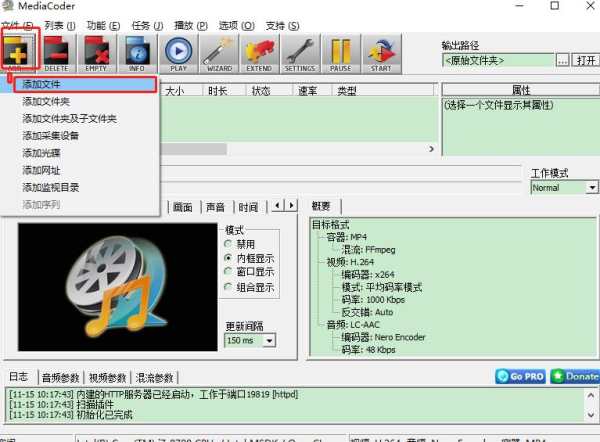Select the 禁用 mode radio button
The image size is (600, 442).
click(x=230, y=244)
